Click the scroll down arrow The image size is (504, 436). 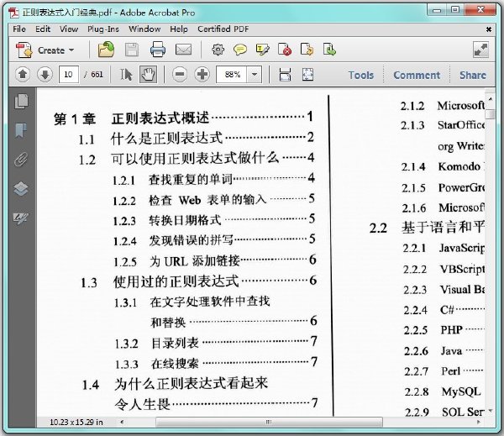[x=491, y=411]
